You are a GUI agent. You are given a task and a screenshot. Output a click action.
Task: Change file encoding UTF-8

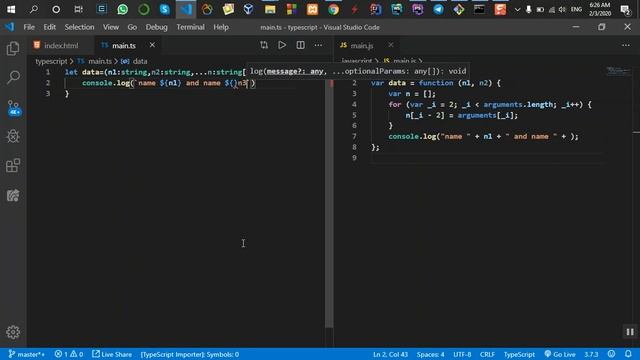tap(462, 354)
